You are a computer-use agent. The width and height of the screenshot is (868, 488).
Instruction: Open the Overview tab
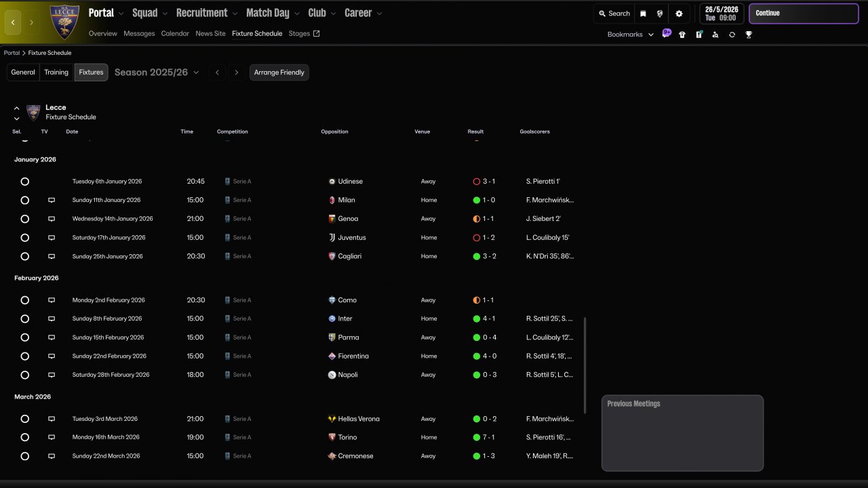pyautogui.click(x=102, y=33)
